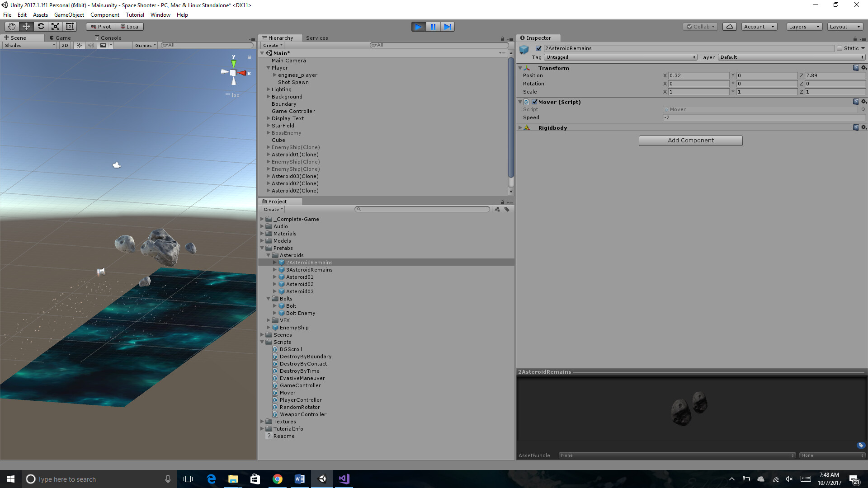Open the Layout dropdown

click(844, 27)
